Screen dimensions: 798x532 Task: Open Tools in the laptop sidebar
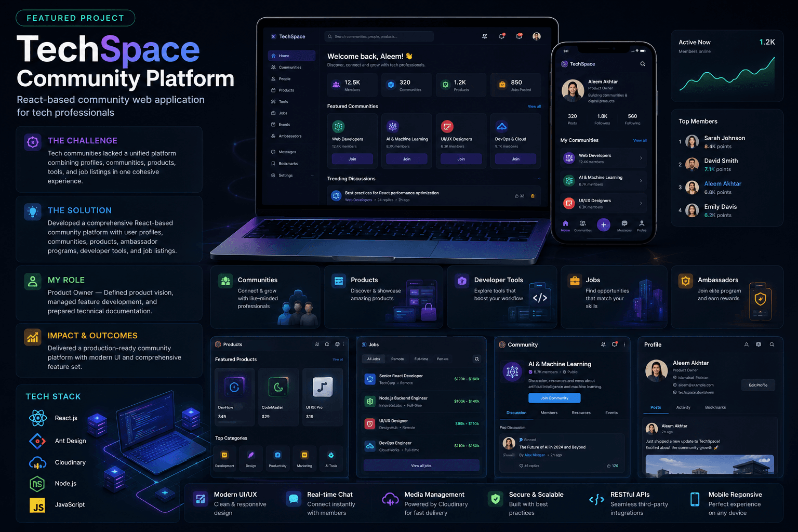280,102
